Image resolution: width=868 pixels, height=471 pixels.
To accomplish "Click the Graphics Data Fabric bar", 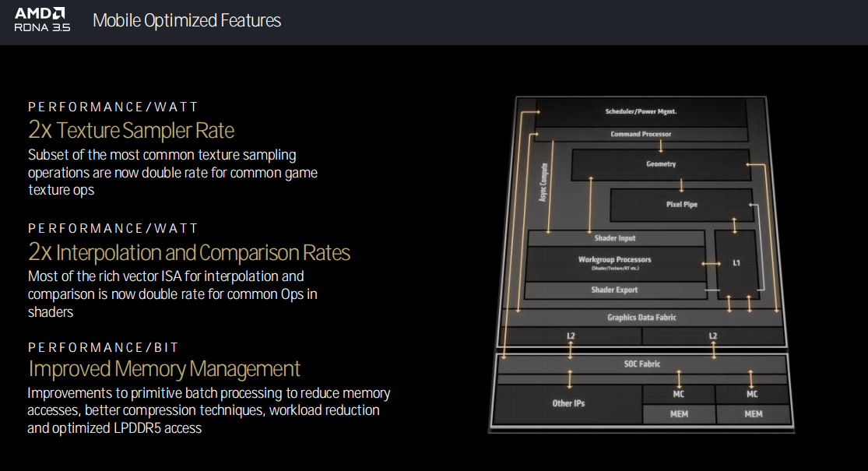I will (641, 317).
